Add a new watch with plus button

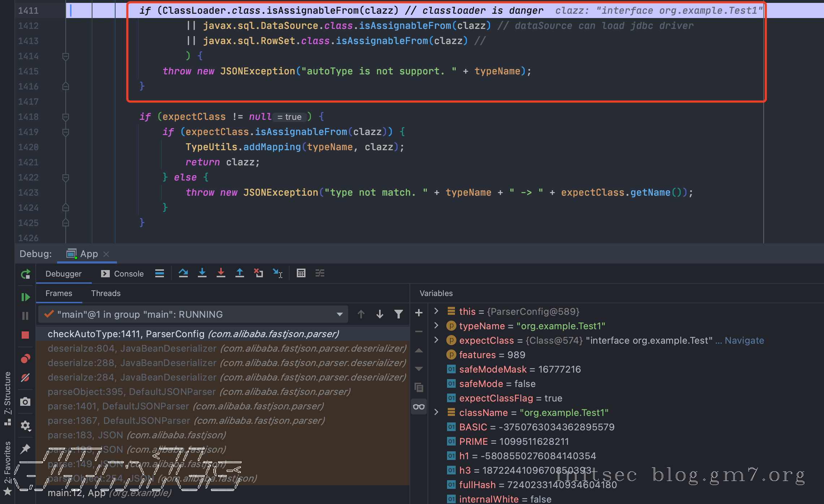tap(419, 313)
